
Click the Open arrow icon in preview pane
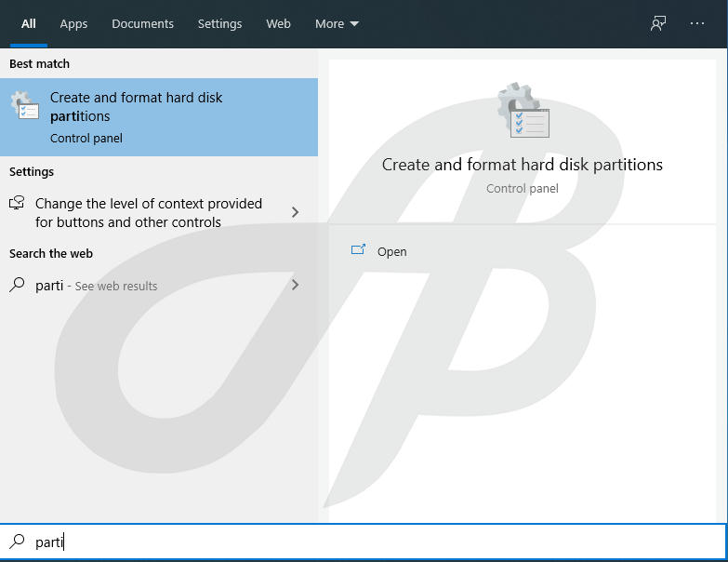[x=358, y=250]
